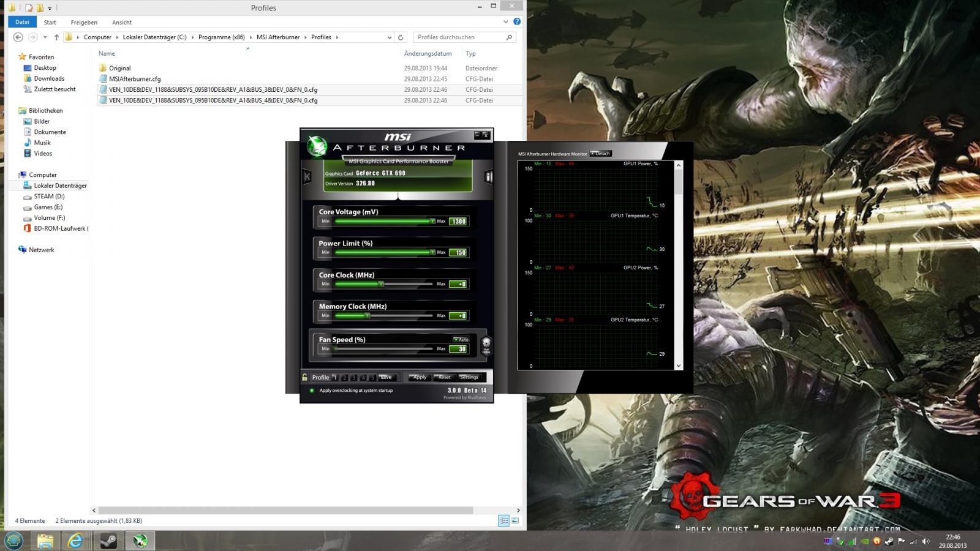Click the Core Clock slider handle

pyautogui.click(x=381, y=284)
